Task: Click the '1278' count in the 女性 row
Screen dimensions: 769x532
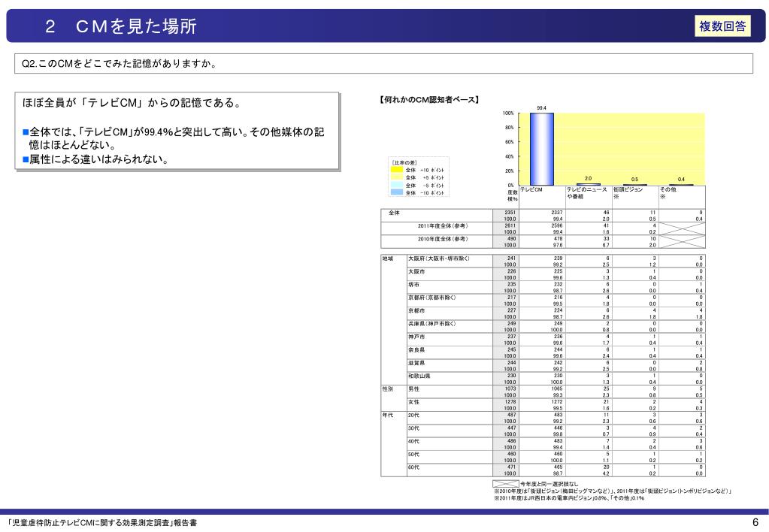Action: 510,402
